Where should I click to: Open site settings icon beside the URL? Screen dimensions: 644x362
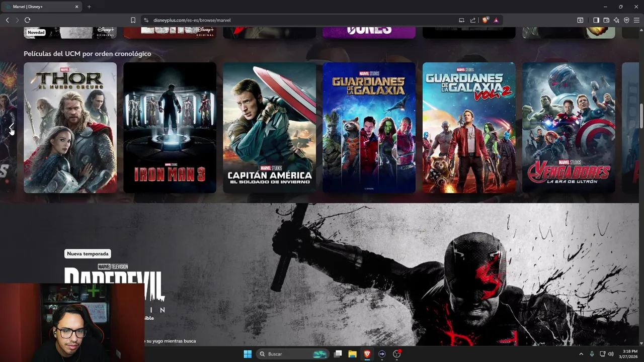(x=146, y=20)
